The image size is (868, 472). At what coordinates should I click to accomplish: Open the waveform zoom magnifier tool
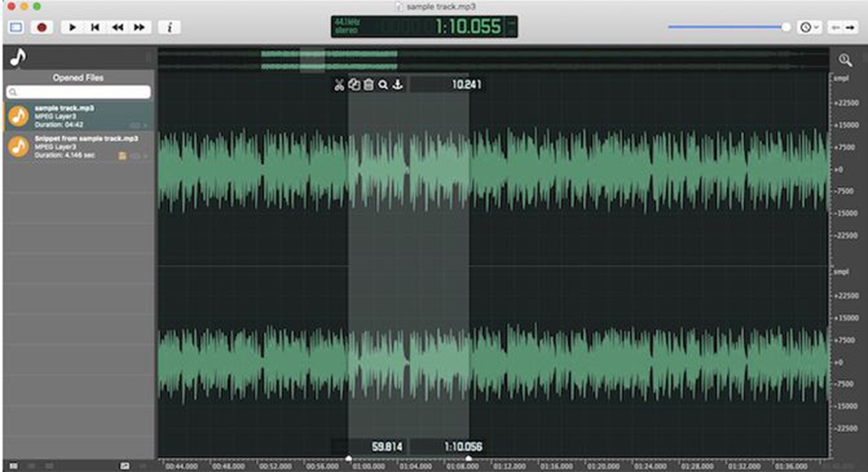(844, 60)
